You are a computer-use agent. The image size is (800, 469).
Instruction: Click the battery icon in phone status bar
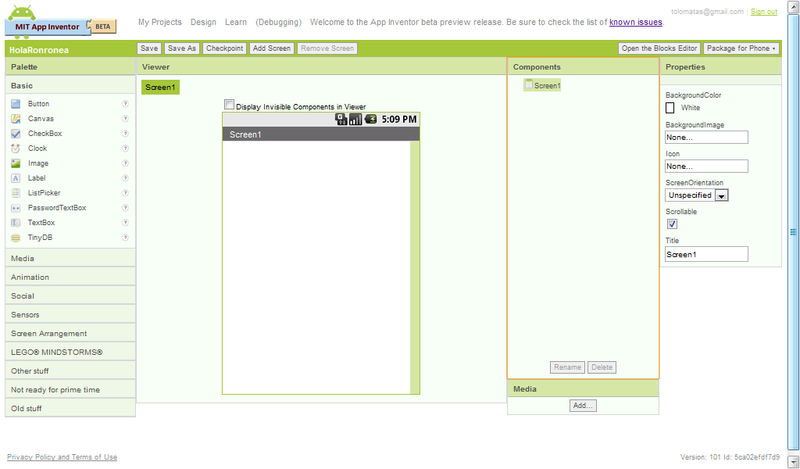coord(370,119)
